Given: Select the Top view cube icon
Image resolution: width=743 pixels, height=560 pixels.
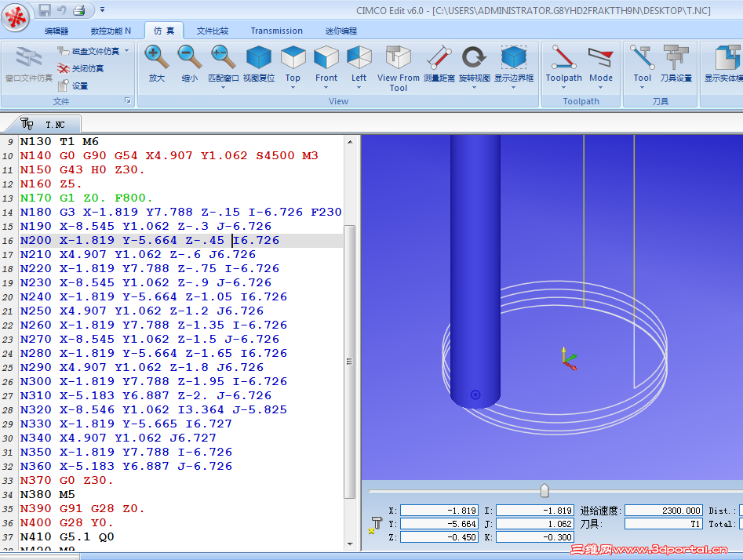Looking at the screenshot, I should pos(293,57).
